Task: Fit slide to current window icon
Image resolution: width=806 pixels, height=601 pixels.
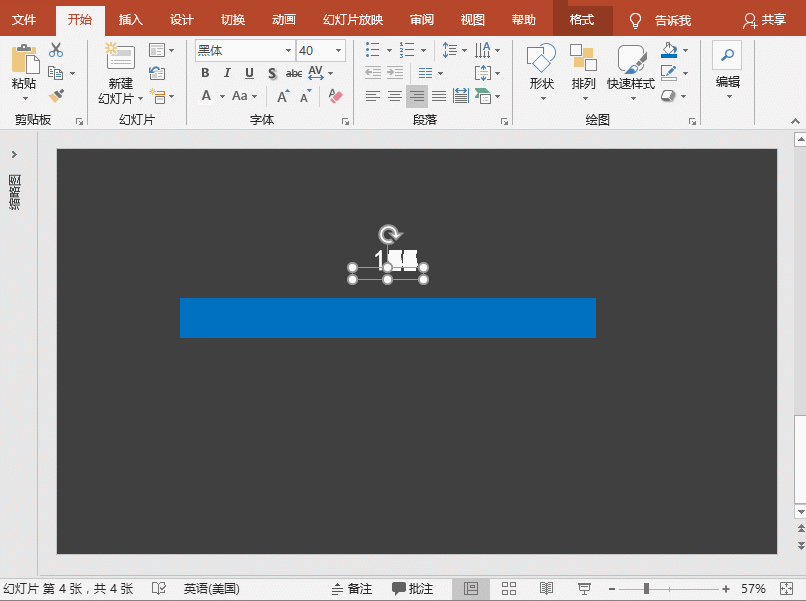Action: 786,589
